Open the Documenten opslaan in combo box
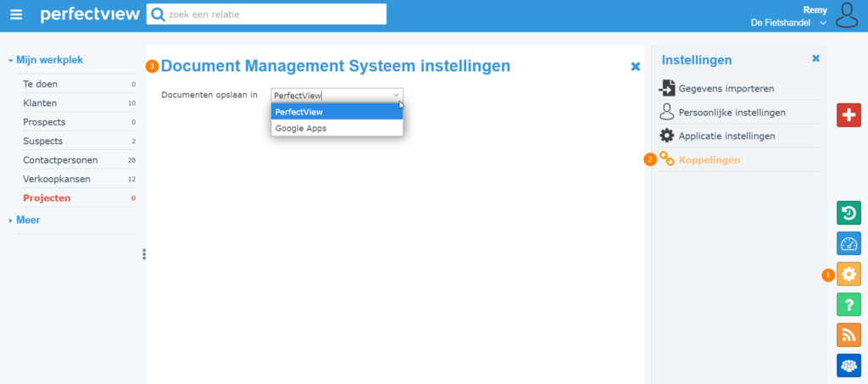This screenshot has height=384, width=868. tap(337, 95)
